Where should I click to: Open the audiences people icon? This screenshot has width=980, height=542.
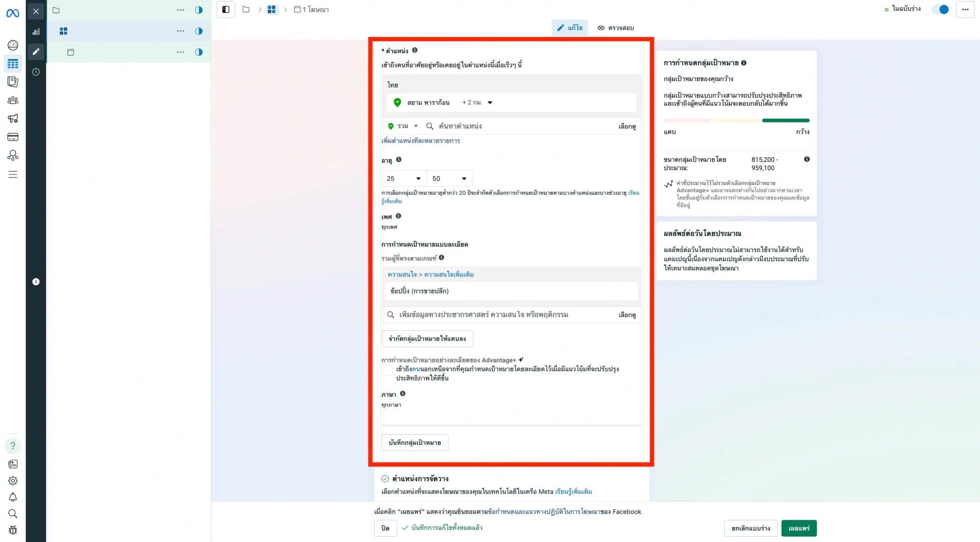(13, 100)
